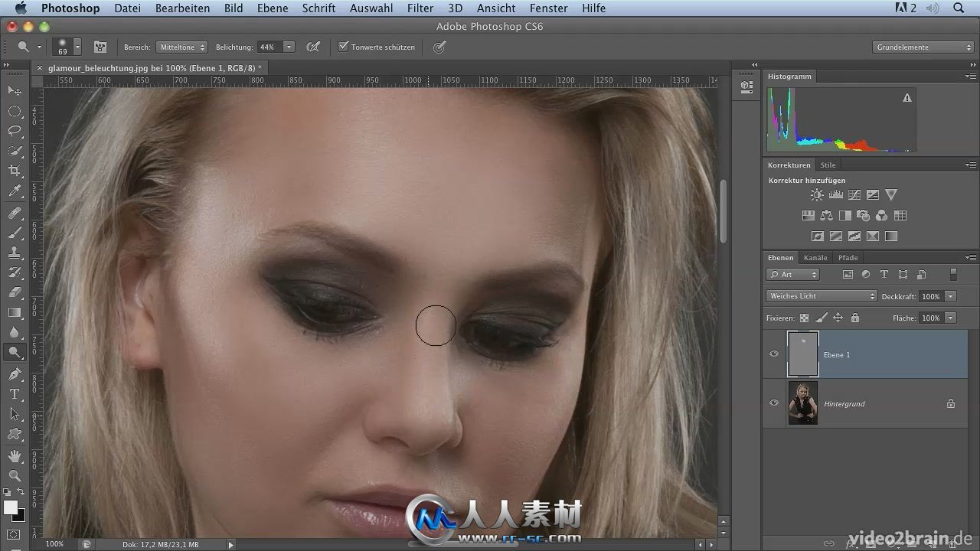Select the Quick Selection tool
The width and height of the screenshot is (980, 551).
[x=15, y=151]
